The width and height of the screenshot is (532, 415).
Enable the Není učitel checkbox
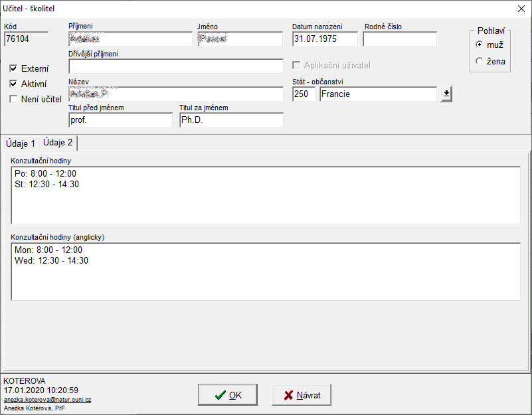(13, 99)
